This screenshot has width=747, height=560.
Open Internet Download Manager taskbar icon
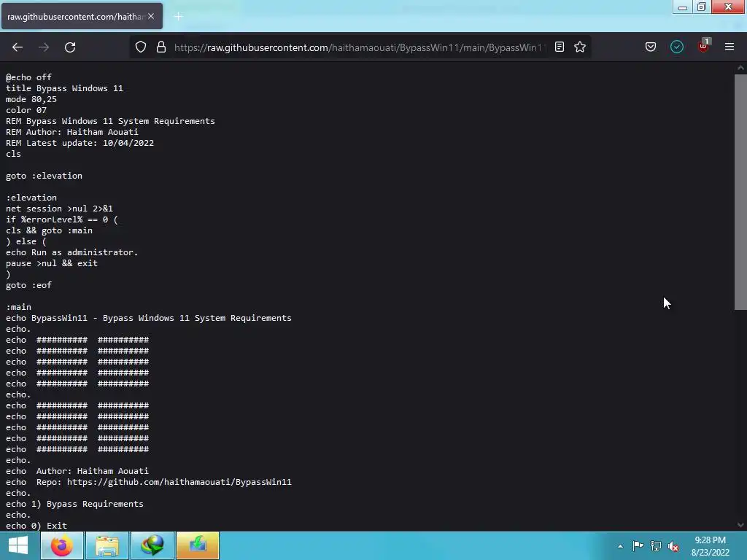tap(152, 545)
